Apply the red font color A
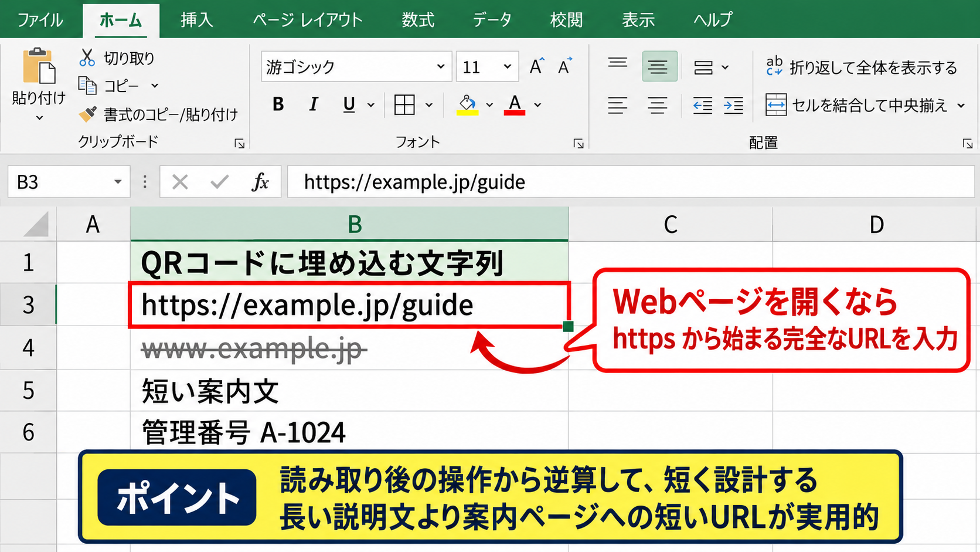 (514, 104)
